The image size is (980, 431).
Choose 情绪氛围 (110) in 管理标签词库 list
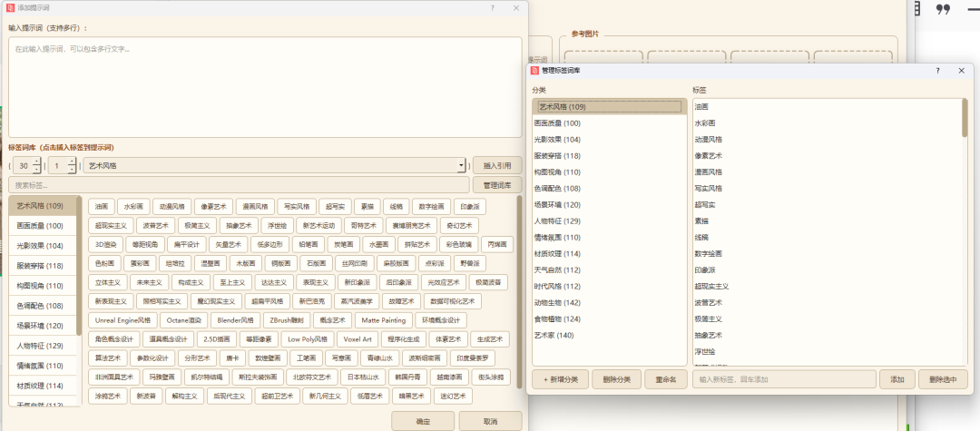click(610, 238)
